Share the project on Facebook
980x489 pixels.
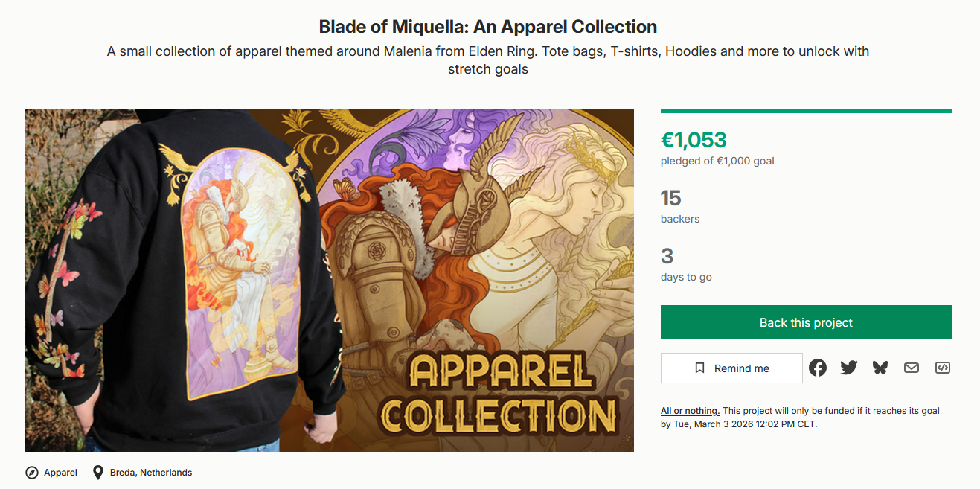click(x=818, y=368)
